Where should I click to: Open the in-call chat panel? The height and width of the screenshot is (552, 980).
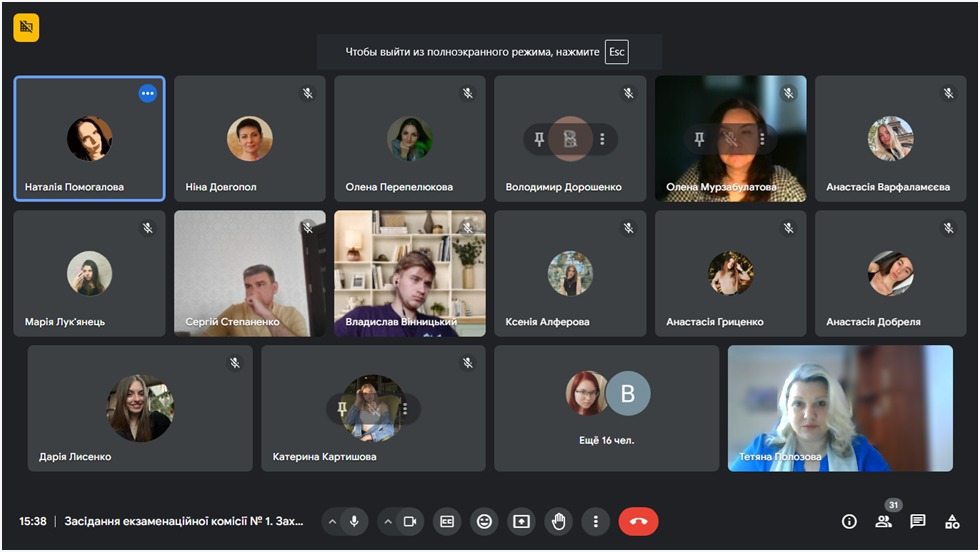(x=918, y=521)
